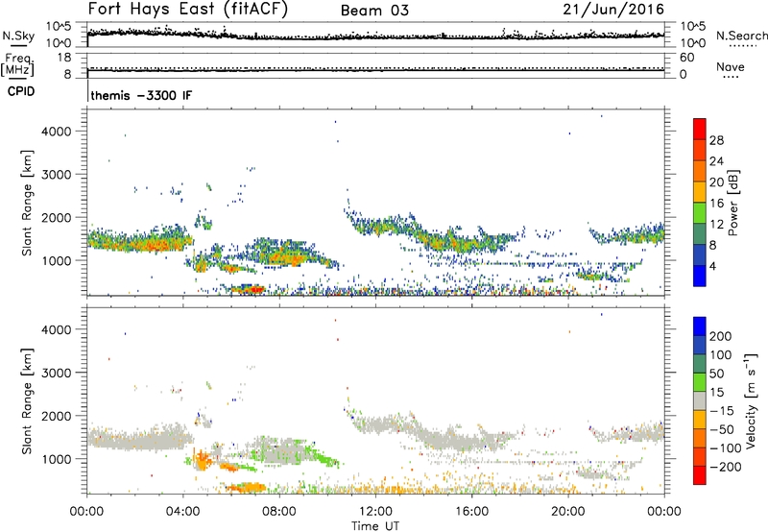Click the 'Slant Range [km]' label of power panel
Image resolution: width=768 pixels, height=532 pixels.
27,203
